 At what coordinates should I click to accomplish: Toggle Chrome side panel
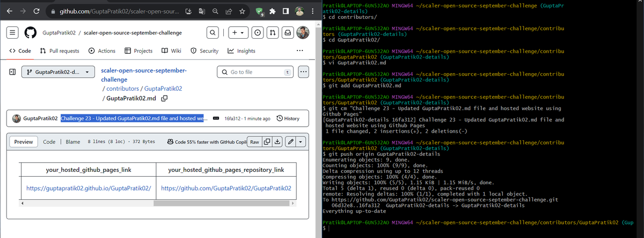coord(286,11)
